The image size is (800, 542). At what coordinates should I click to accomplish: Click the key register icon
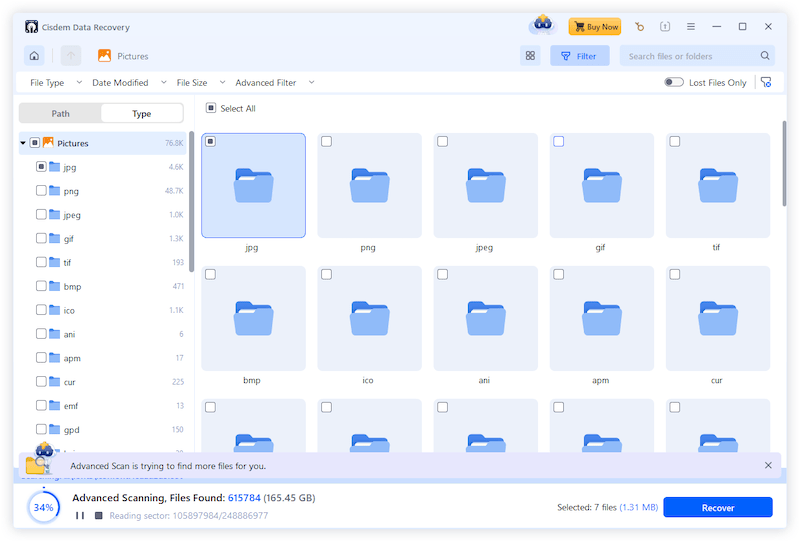point(639,27)
